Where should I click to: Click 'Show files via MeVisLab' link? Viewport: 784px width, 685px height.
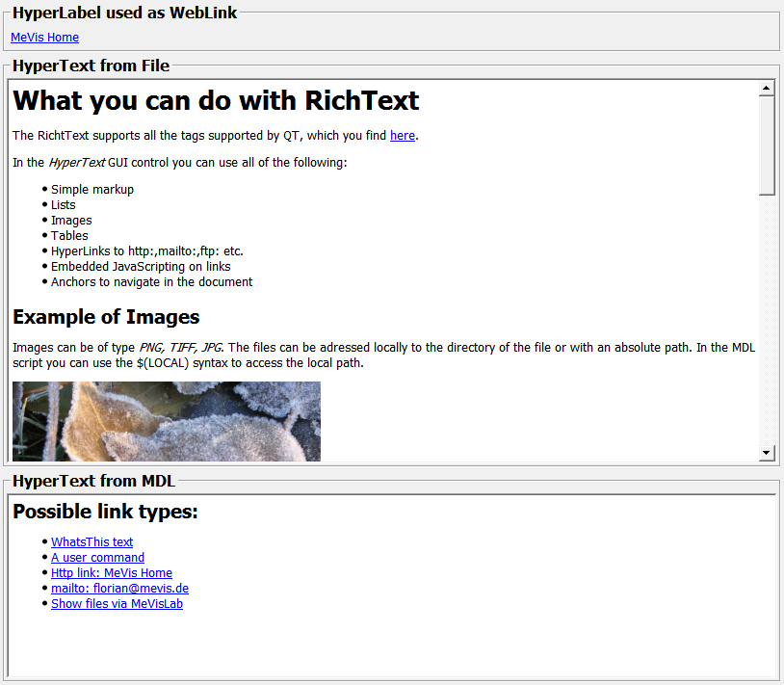coord(117,604)
